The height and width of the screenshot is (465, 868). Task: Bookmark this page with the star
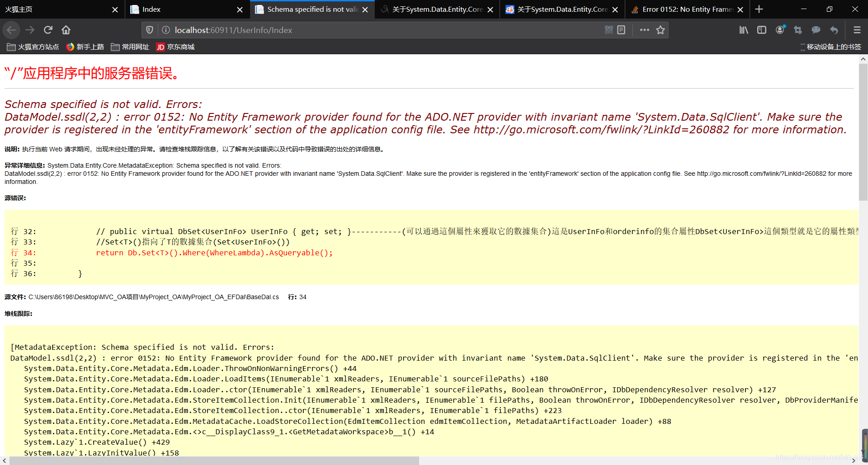click(x=660, y=30)
